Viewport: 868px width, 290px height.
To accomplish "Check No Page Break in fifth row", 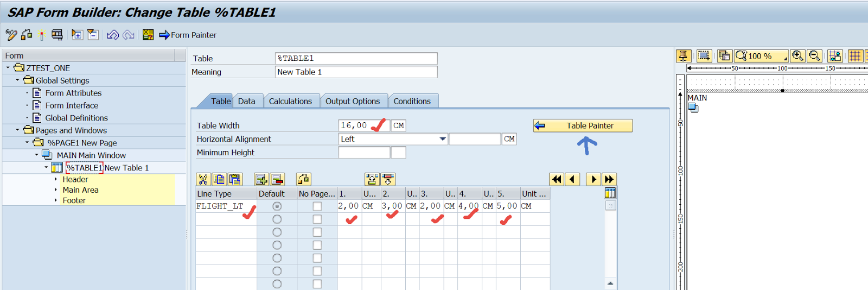I will (x=317, y=259).
